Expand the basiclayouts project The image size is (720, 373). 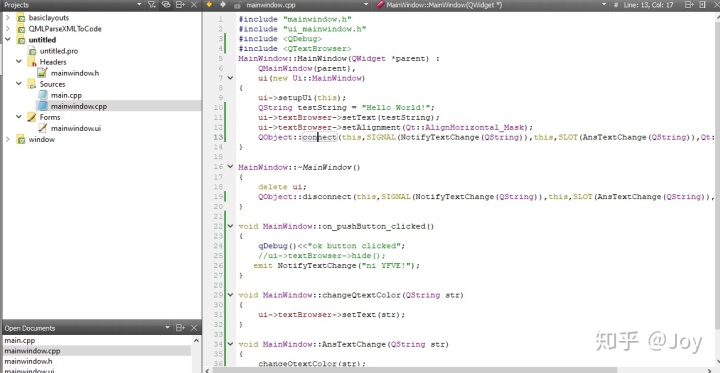[7, 17]
